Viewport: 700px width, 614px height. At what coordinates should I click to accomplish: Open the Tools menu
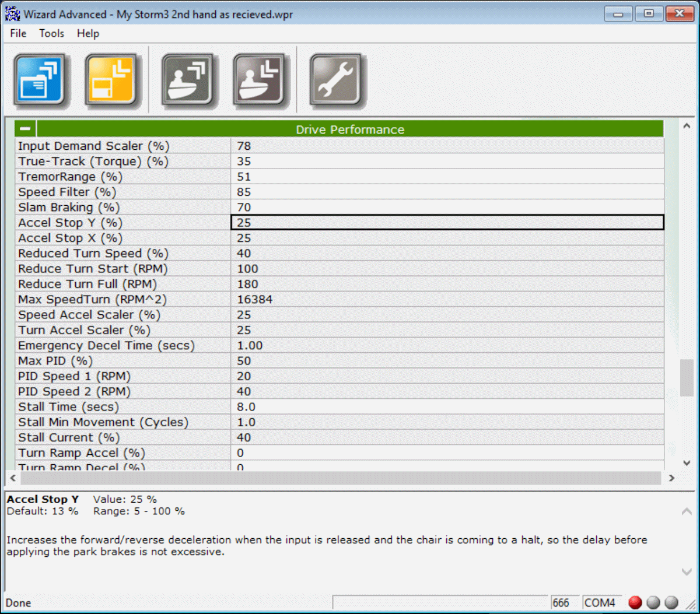coord(51,33)
